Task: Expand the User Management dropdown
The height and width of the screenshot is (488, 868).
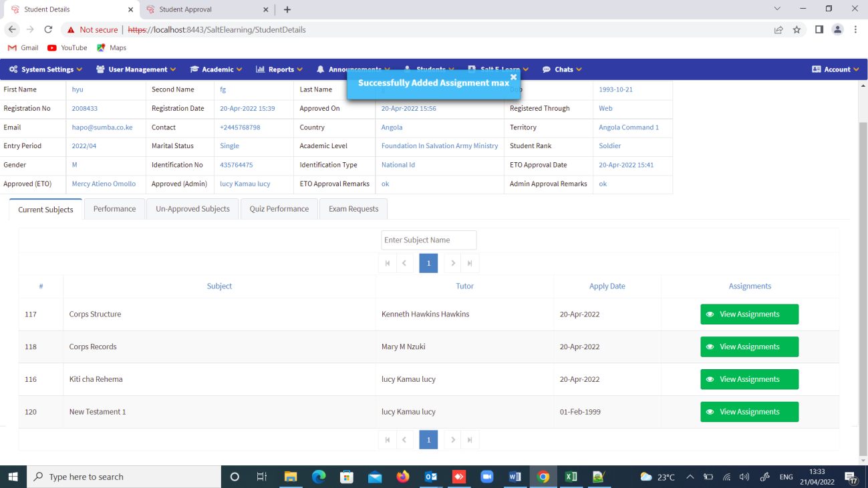Action: pyautogui.click(x=136, y=69)
